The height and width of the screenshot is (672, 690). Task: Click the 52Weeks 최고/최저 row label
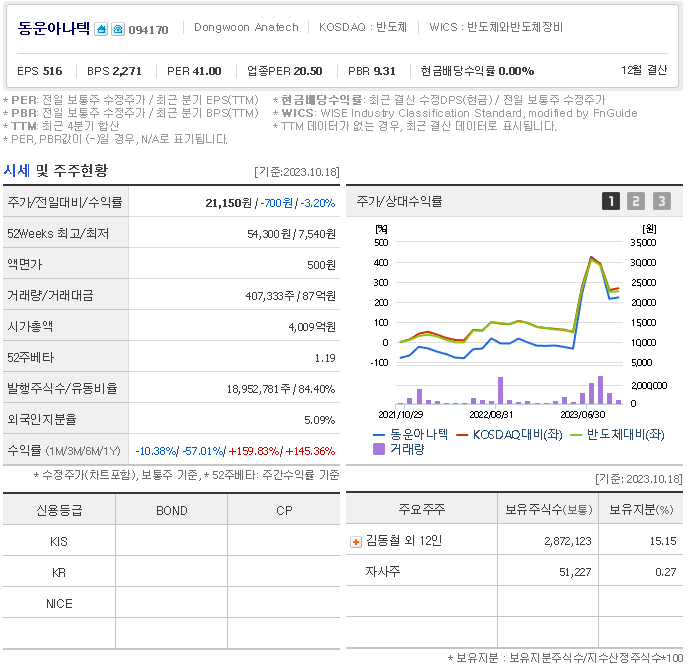[58, 233]
